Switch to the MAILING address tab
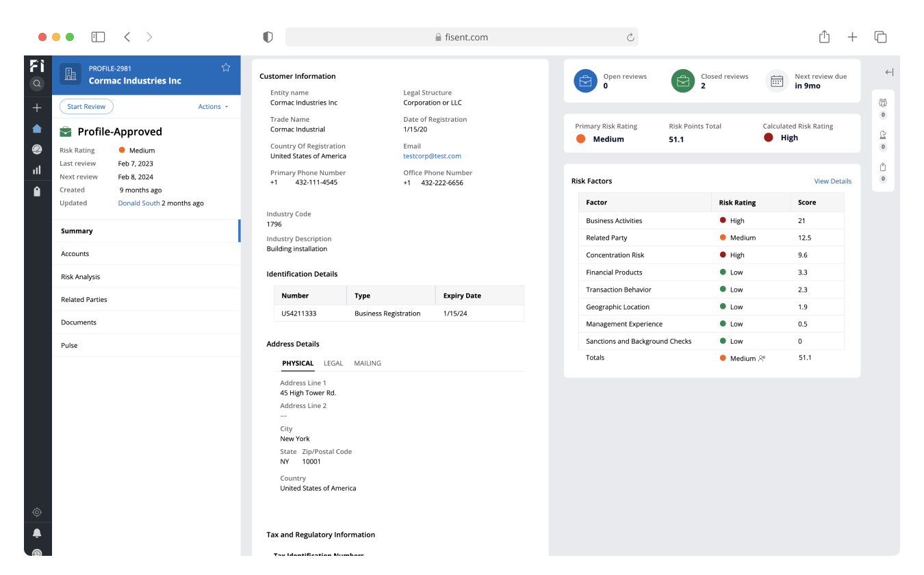Viewport: 924px width, 575px height. coord(368,363)
